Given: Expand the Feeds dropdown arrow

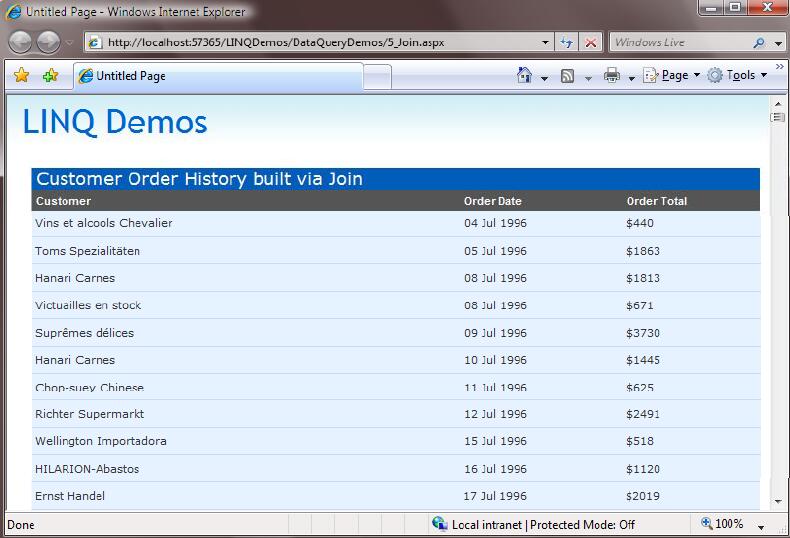Looking at the screenshot, I should (588, 78).
